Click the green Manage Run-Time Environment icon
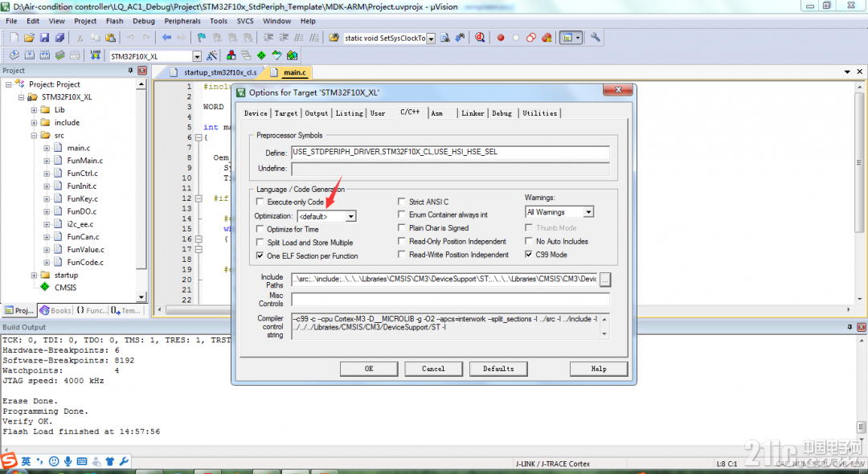Screen dimensions: 868x474 [261, 55]
